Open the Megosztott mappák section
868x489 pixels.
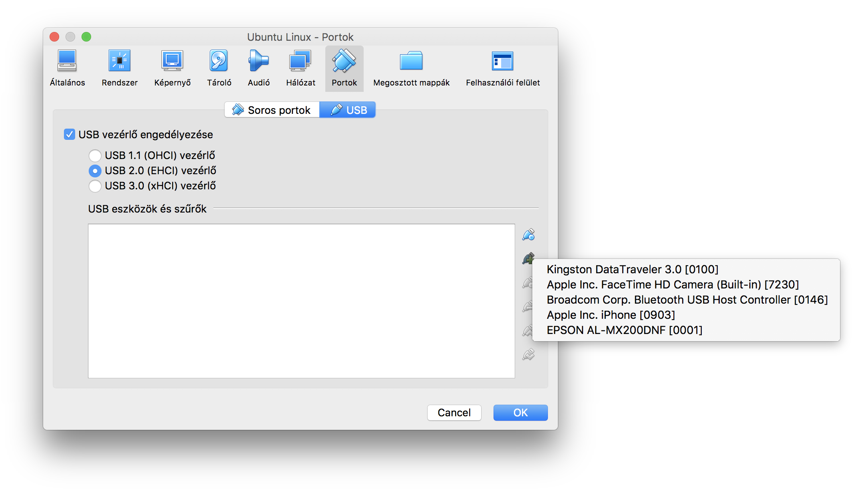point(411,69)
